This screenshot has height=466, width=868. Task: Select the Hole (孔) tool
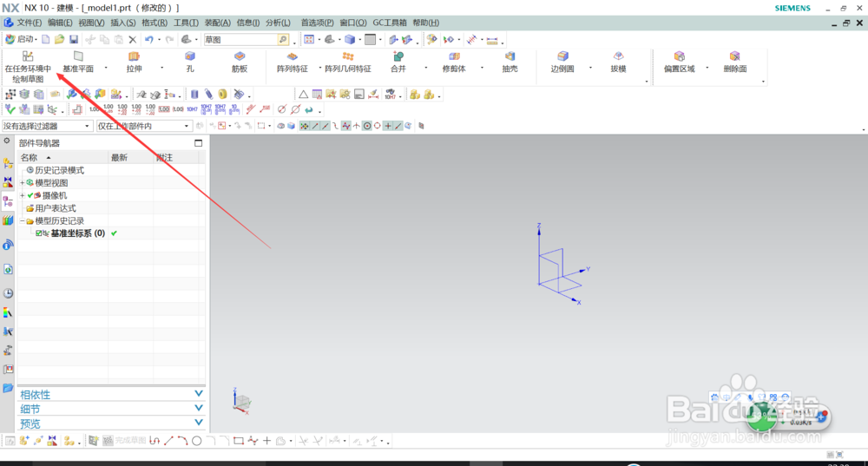tap(190, 62)
